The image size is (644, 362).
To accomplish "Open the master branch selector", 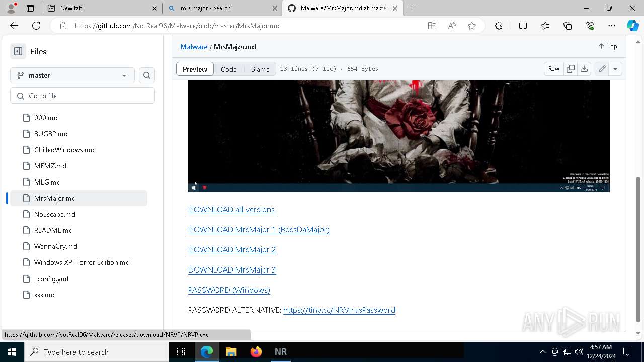I will [72, 75].
